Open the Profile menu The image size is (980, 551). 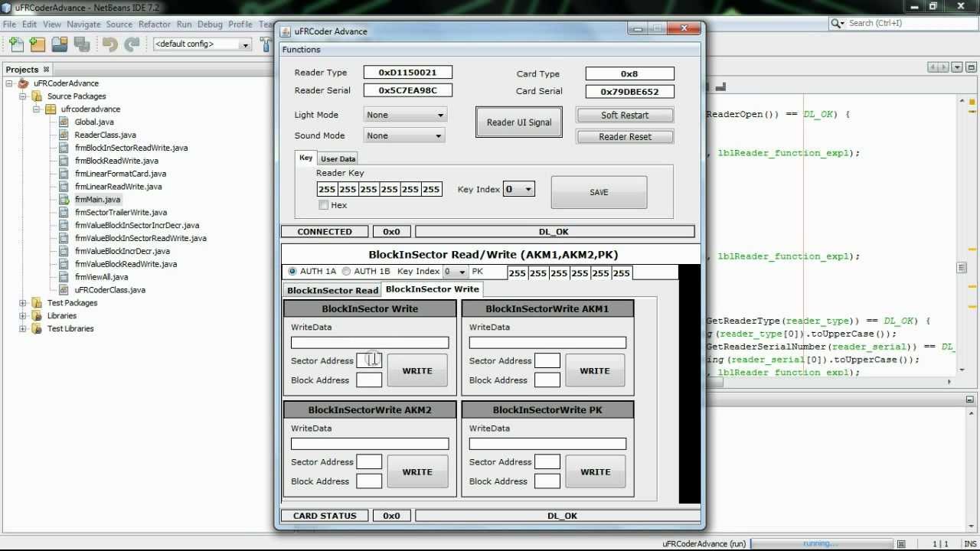point(240,24)
